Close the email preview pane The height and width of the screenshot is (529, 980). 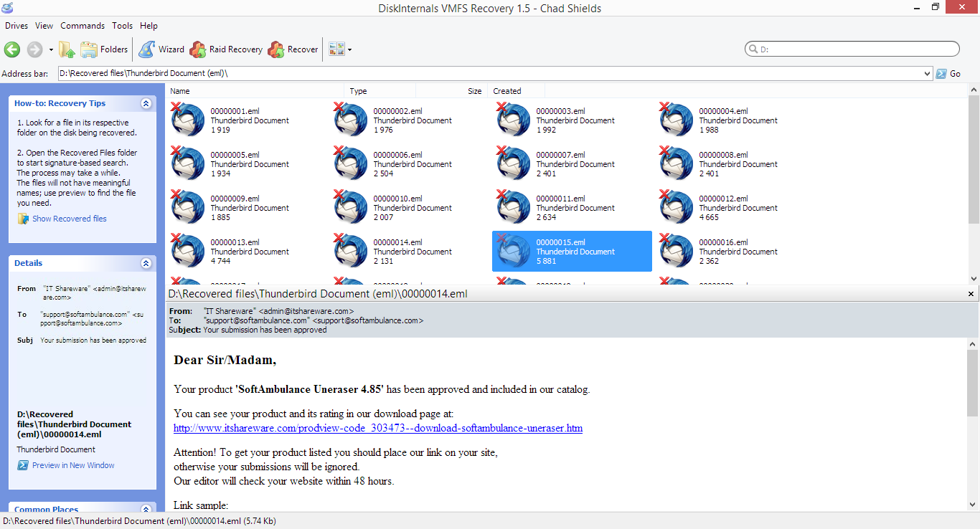point(971,294)
